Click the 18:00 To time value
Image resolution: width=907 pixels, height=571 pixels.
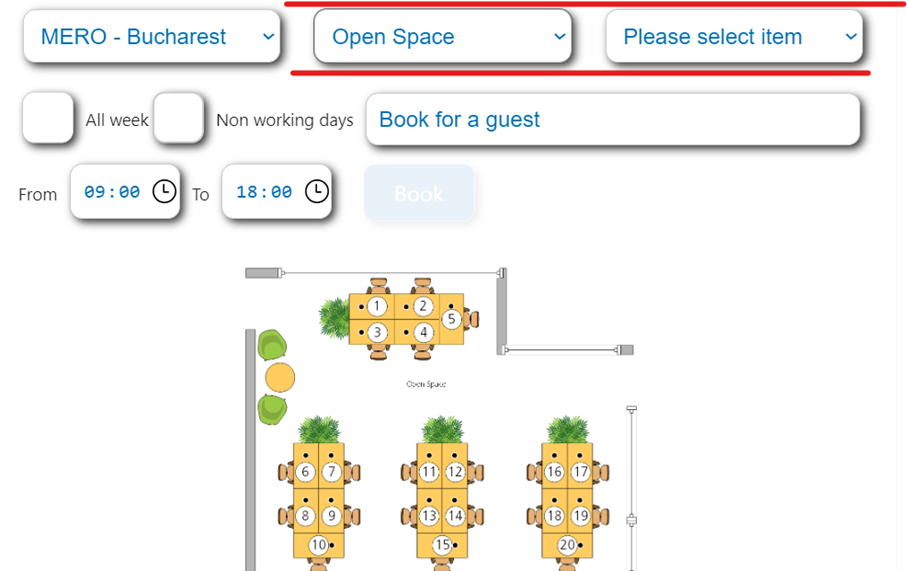click(x=264, y=192)
